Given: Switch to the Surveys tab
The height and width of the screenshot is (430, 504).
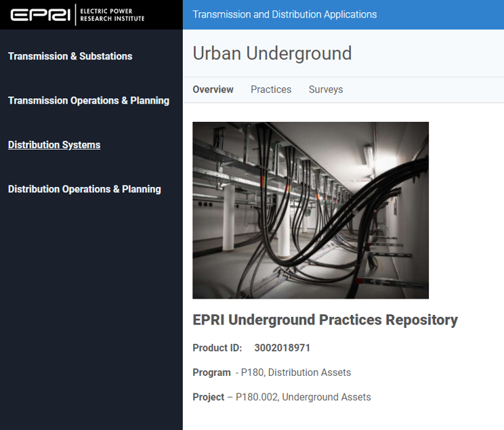Looking at the screenshot, I should coord(326,89).
